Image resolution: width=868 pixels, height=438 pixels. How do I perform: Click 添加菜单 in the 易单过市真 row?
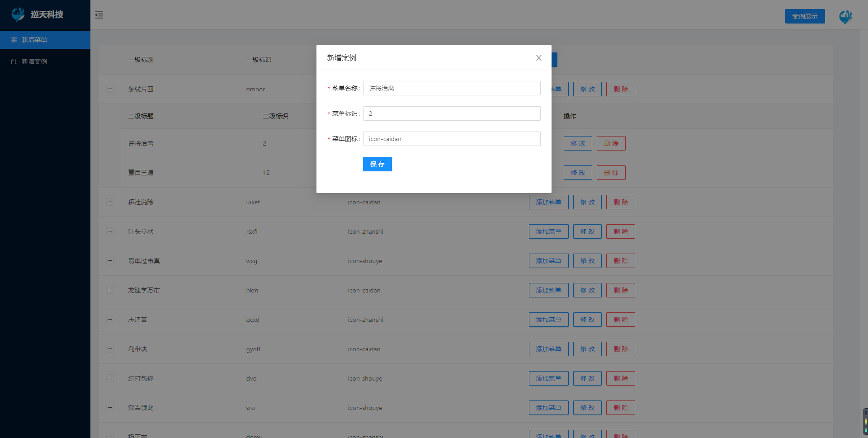(x=549, y=261)
